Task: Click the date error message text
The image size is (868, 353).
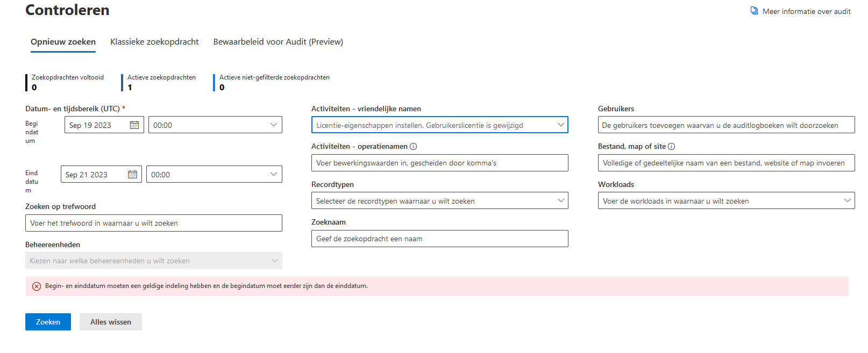Action: click(207, 286)
